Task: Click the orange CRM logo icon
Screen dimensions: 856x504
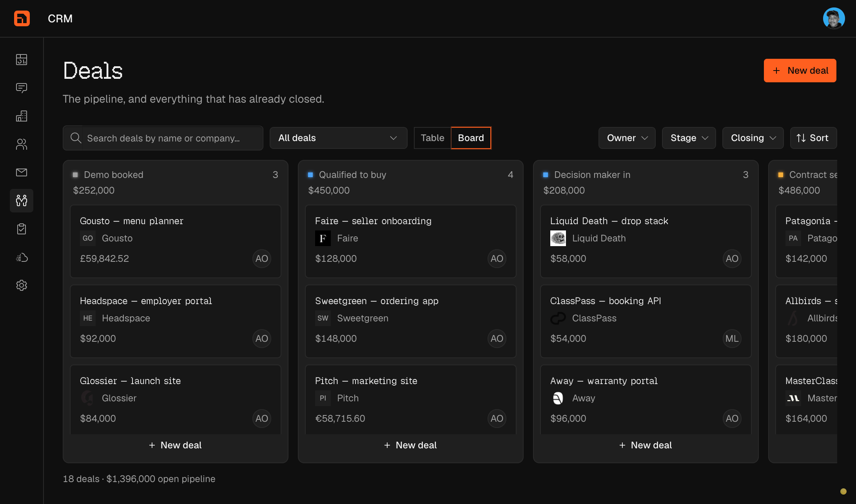Action: tap(22, 18)
